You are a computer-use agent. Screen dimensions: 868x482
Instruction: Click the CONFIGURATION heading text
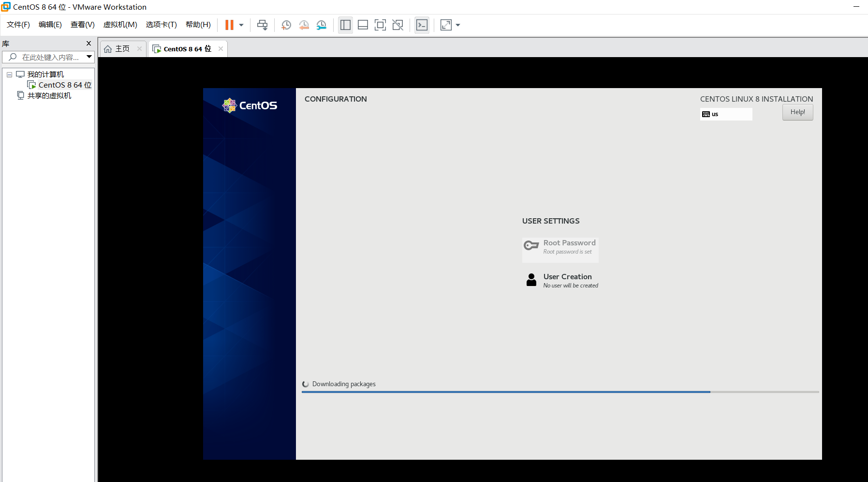point(336,99)
